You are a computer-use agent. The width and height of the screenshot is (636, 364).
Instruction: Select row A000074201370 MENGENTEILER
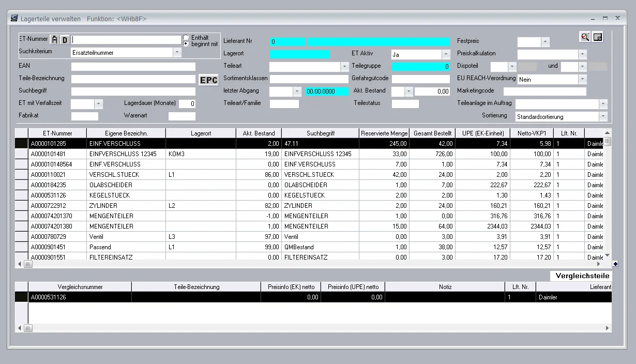[309, 216]
